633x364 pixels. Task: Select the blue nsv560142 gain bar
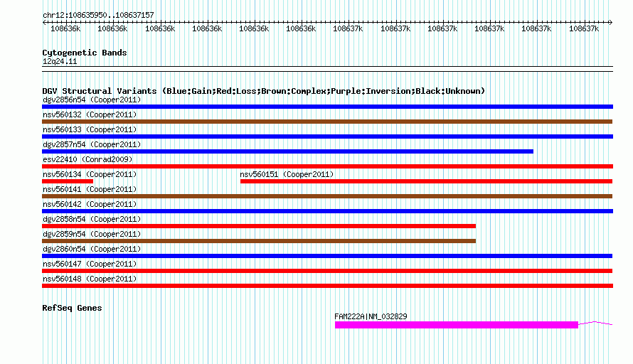(327, 211)
